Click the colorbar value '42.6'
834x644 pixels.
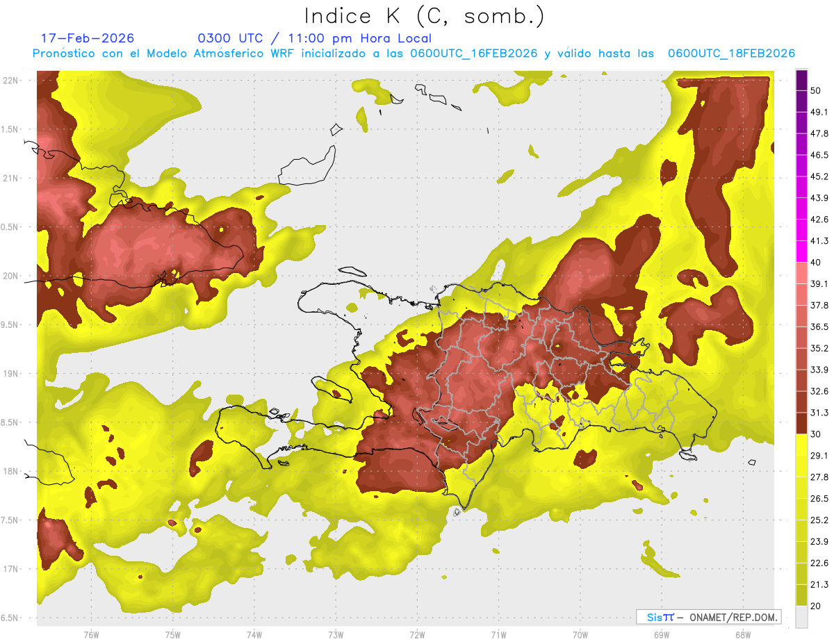819,220
